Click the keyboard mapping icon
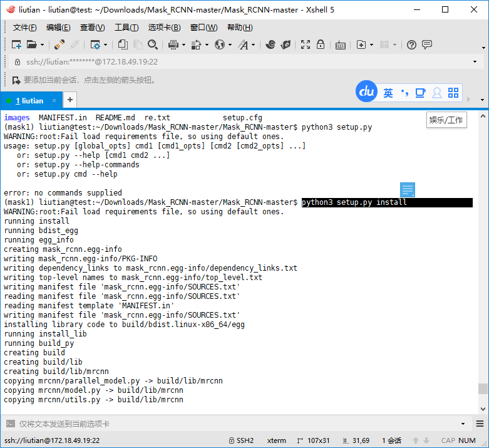 [x=341, y=45]
